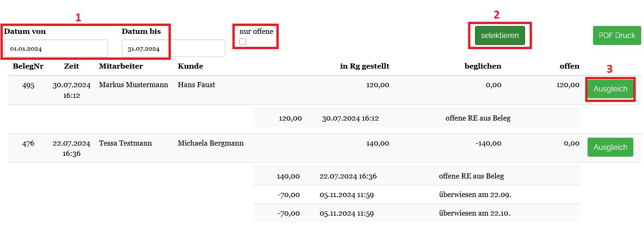Click the 'nur offene' label text
This screenshot has width=644, height=242.
point(256,32)
